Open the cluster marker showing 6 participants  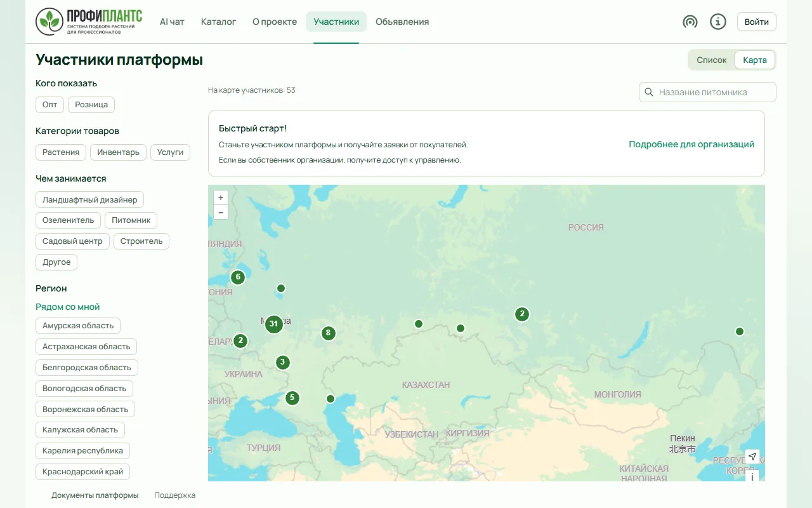(238, 277)
